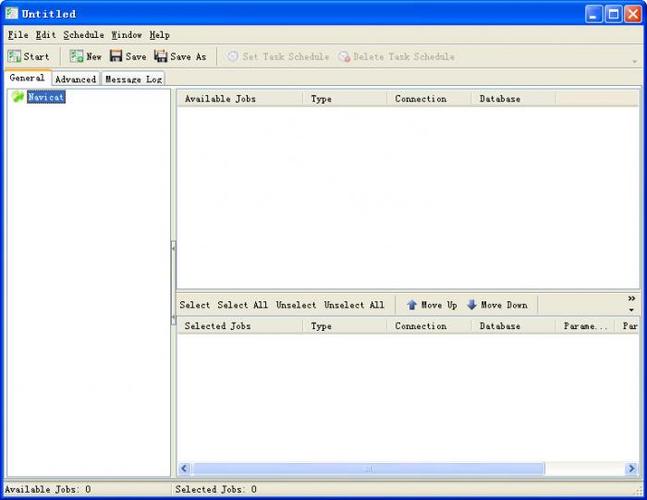
Task: Sort by Available Jobs column header
Action: [x=240, y=99]
